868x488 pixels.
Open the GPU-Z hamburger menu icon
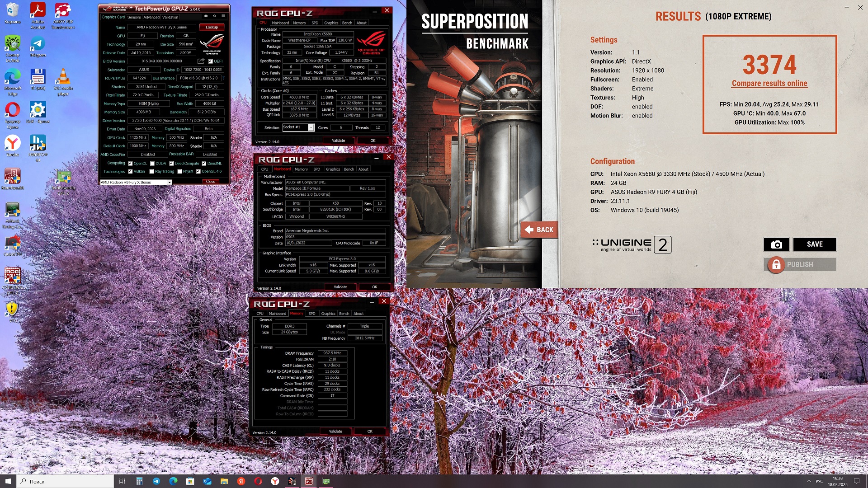coord(223,16)
